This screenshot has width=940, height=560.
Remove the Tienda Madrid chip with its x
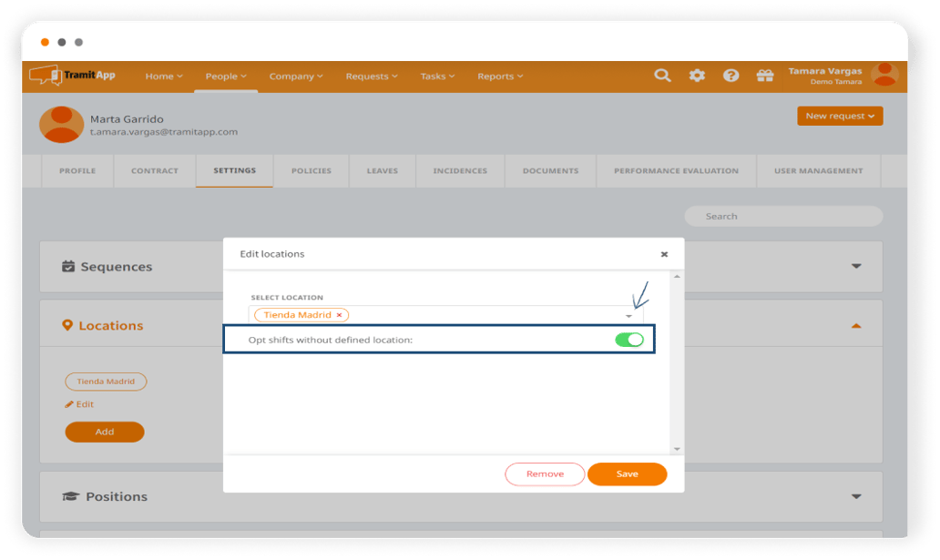click(x=338, y=314)
